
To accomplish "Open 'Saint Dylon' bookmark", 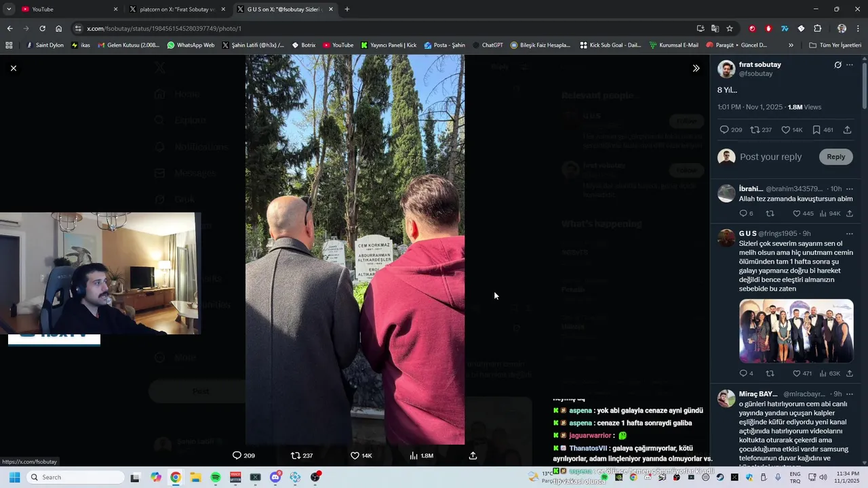I will pos(44,45).
